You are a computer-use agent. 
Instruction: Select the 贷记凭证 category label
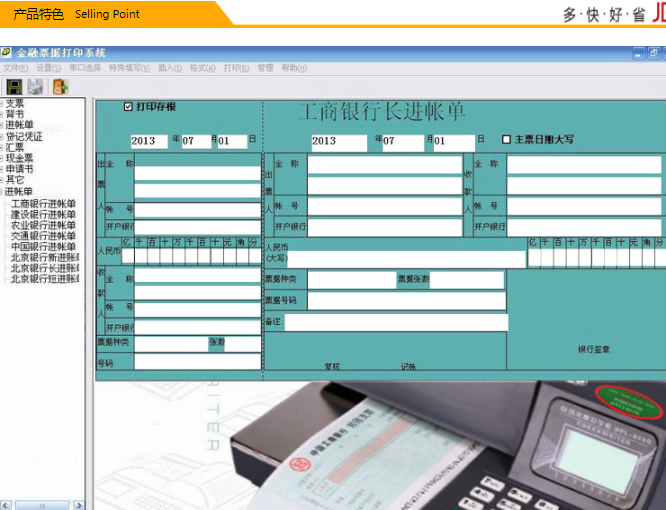tap(24, 137)
